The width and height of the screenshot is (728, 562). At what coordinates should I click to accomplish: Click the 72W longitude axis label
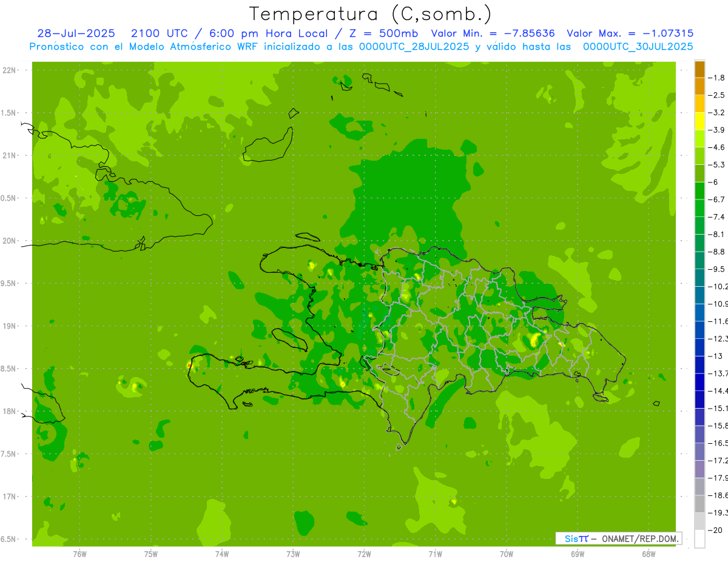(364, 554)
